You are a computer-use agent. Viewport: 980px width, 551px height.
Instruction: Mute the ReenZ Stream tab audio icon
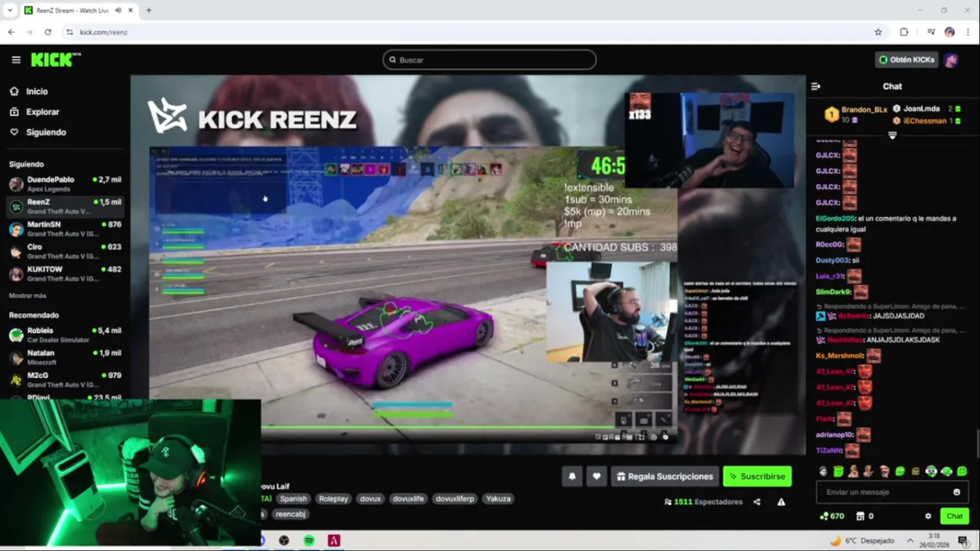(118, 10)
